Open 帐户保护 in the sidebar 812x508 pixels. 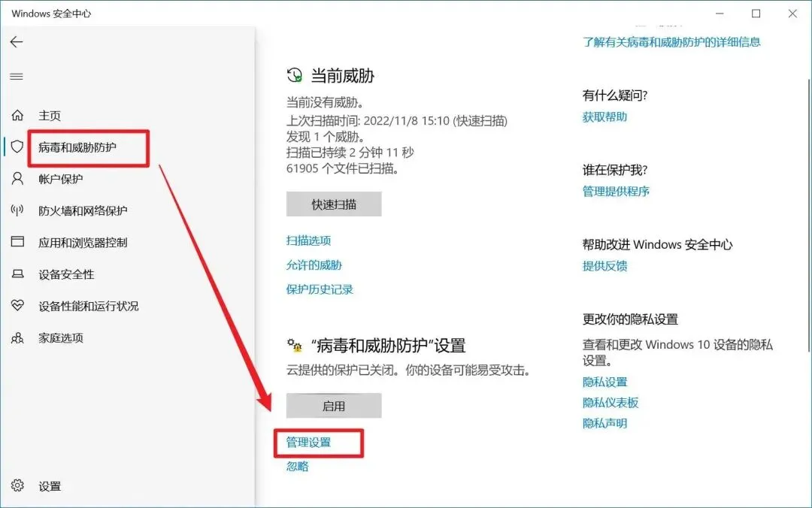pos(61,179)
